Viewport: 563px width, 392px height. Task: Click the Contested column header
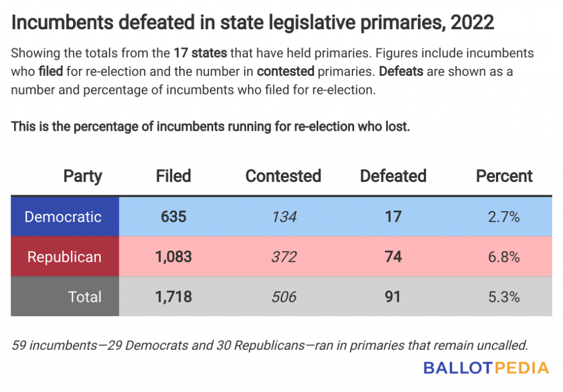pyautogui.click(x=283, y=176)
